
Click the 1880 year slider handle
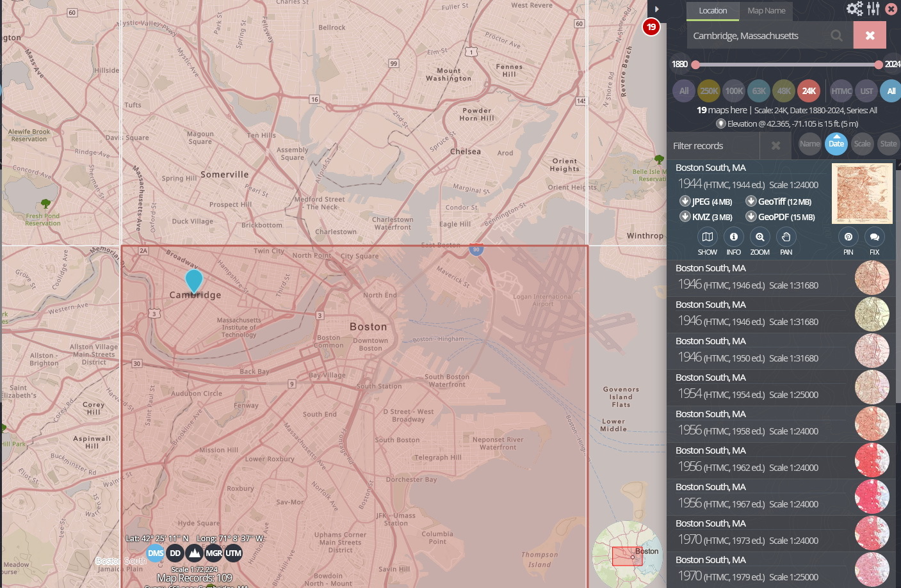(x=695, y=65)
